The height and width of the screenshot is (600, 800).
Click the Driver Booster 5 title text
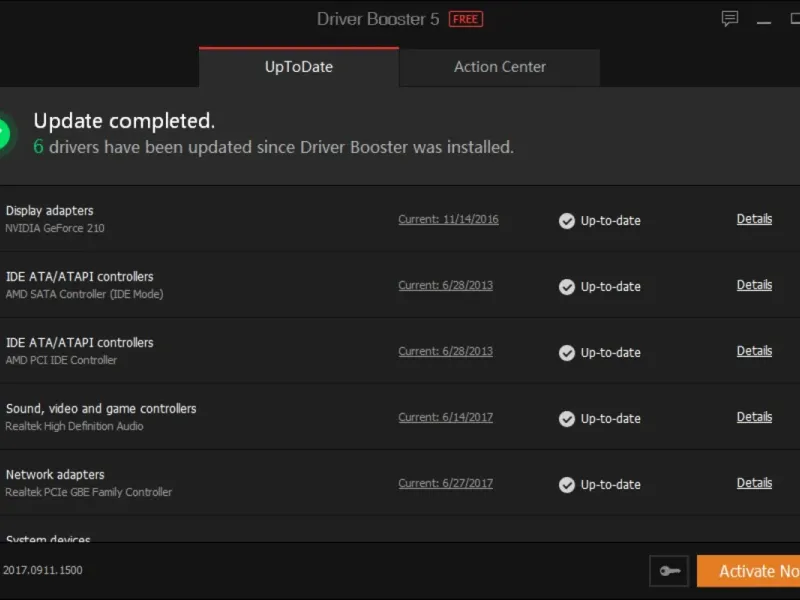pyautogui.click(x=378, y=19)
